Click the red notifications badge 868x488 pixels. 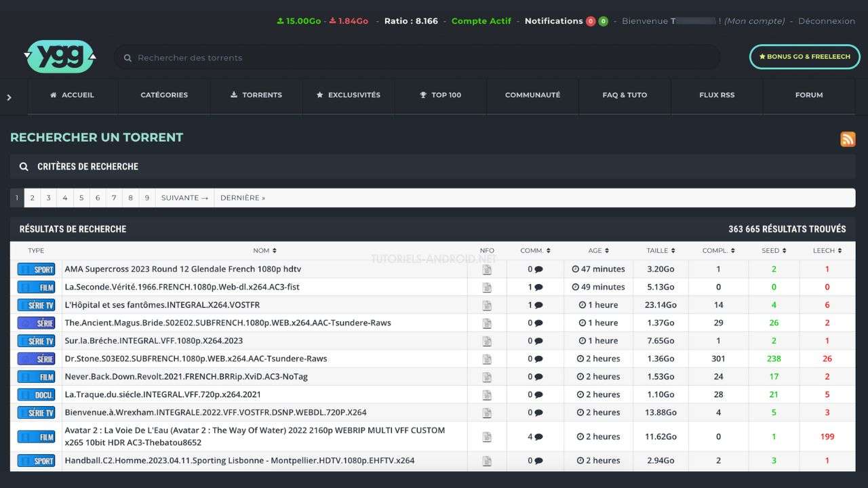pos(591,21)
